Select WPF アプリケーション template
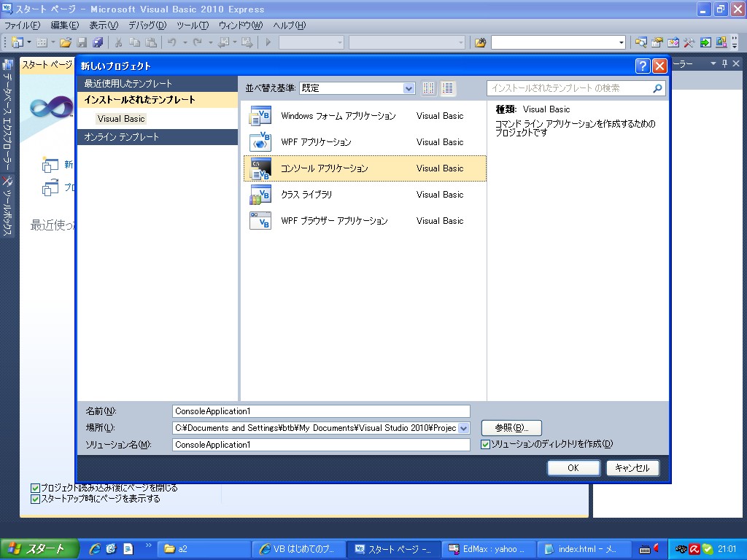The height and width of the screenshot is (560, 747). coord(365,142)
